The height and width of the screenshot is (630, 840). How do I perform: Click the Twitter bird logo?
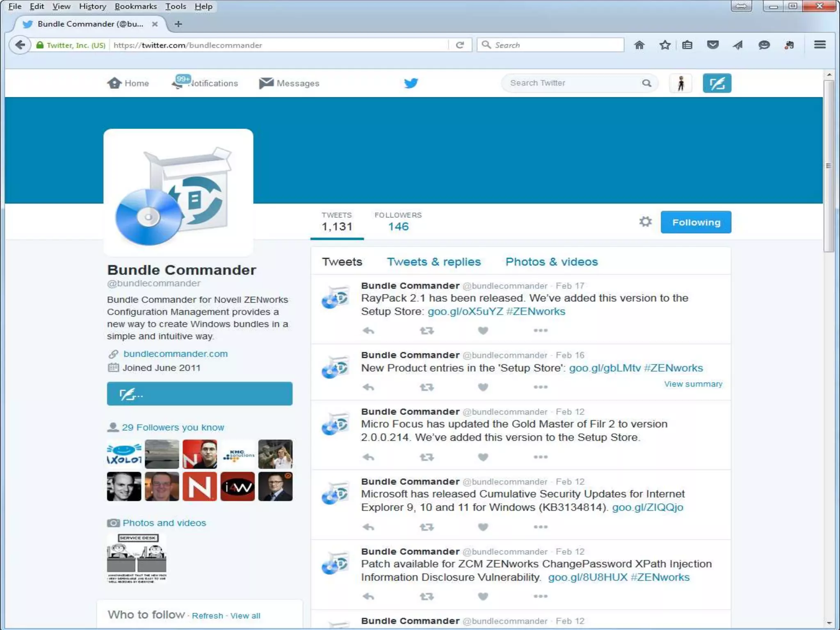point(411,83)
